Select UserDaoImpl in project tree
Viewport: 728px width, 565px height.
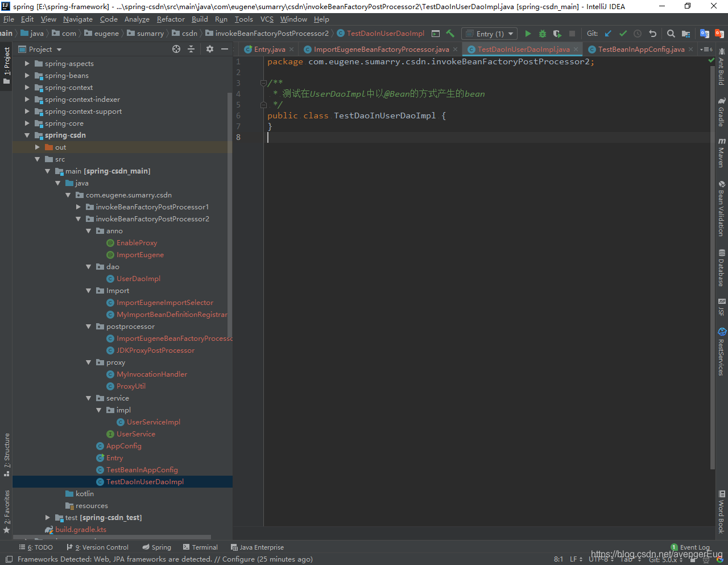tap(138, 279)
